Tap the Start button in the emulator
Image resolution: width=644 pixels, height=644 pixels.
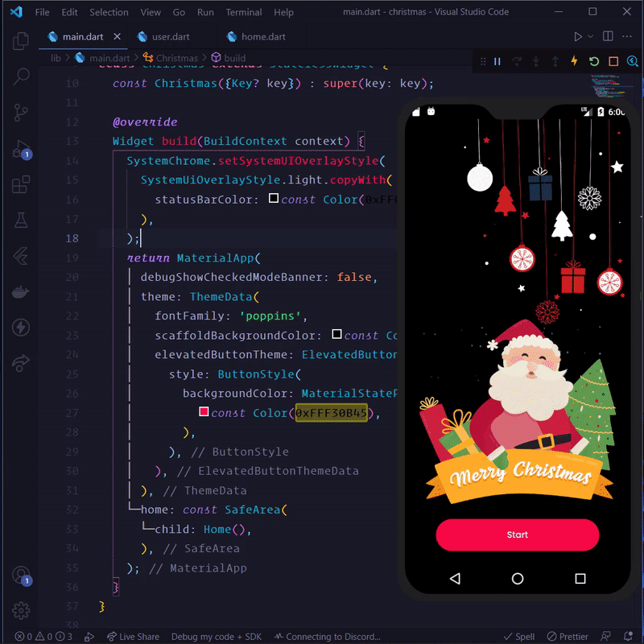pyautogui.click(x=517, y=535)
